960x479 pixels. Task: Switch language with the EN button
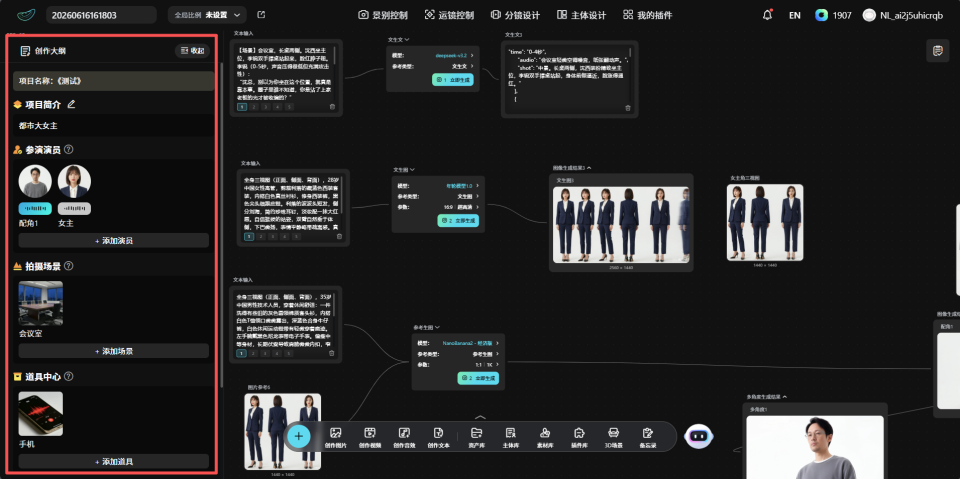point(795,15)
